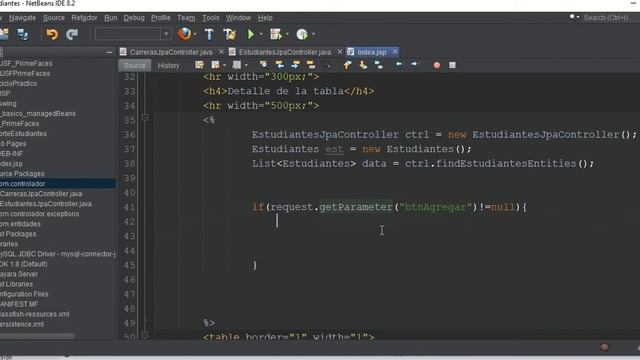Click the Projects panel horizontal scrollbar
This screenshot has width=640, height=360.
coord(37,336)
